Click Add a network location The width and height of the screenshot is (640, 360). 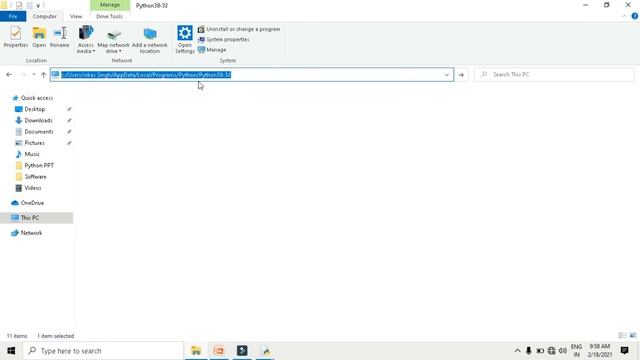[x=150, y=40]
